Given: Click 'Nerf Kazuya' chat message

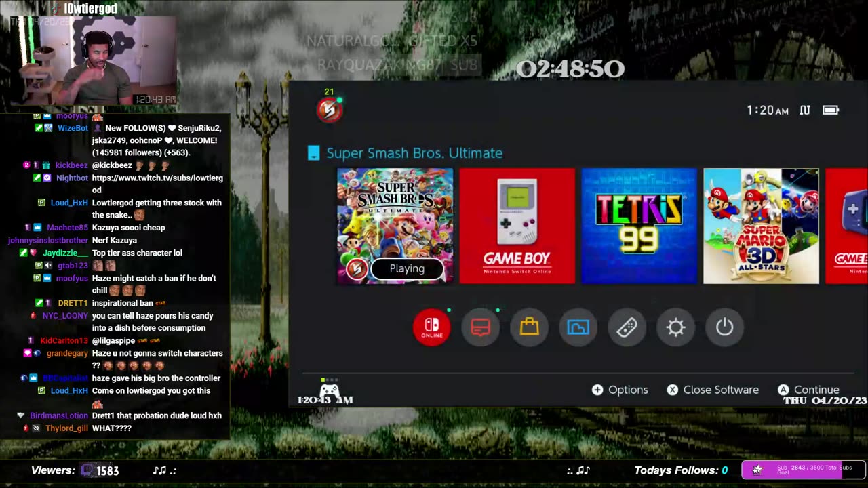Looking at the screenshot, I should 115,240.
